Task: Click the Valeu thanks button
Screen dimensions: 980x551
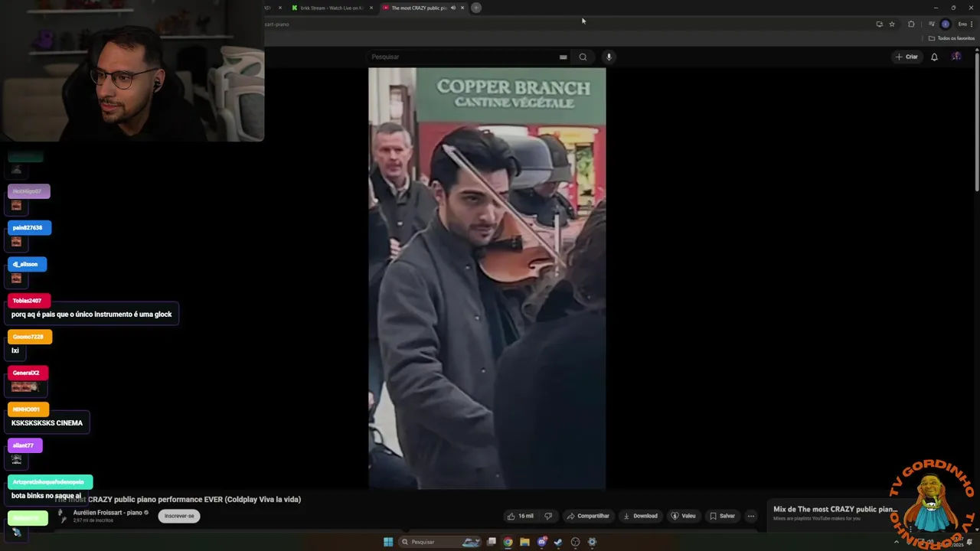Action: [x=683, y=516]
